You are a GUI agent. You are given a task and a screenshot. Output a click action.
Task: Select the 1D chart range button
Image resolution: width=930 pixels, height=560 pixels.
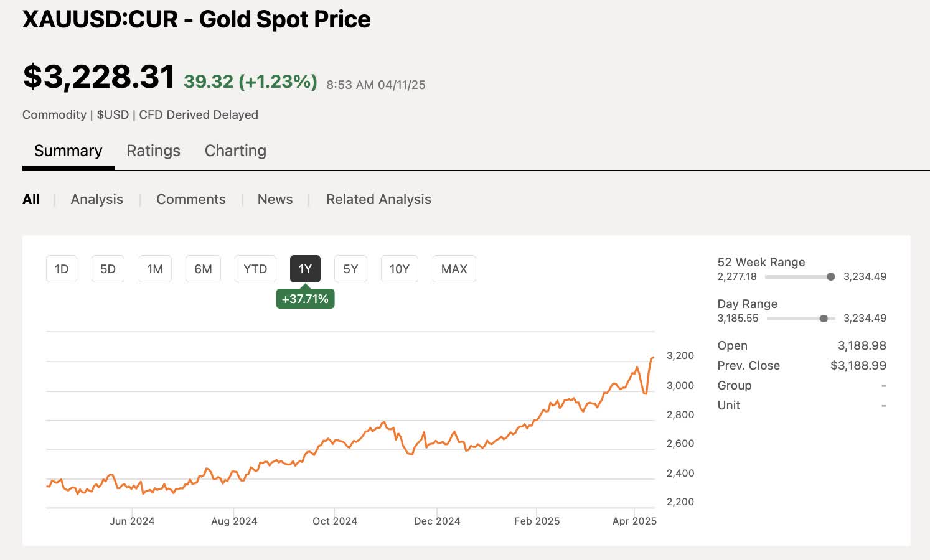(x=62, y=269)
